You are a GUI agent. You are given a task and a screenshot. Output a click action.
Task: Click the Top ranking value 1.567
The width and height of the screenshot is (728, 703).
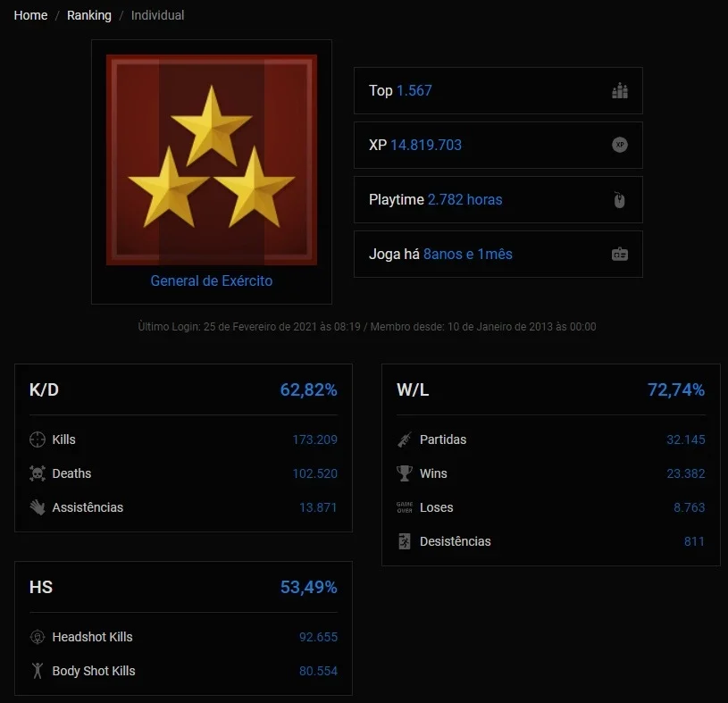pyautogui.click(x=414, y=90)
